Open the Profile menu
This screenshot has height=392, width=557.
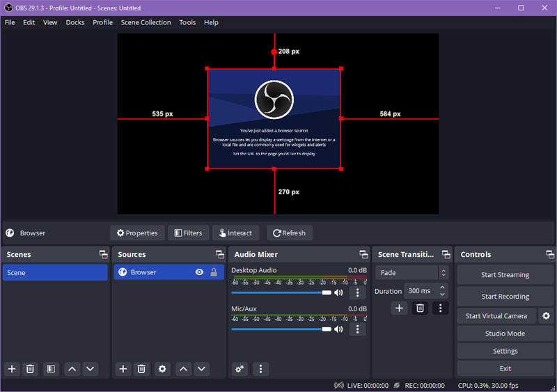[102, 22]
